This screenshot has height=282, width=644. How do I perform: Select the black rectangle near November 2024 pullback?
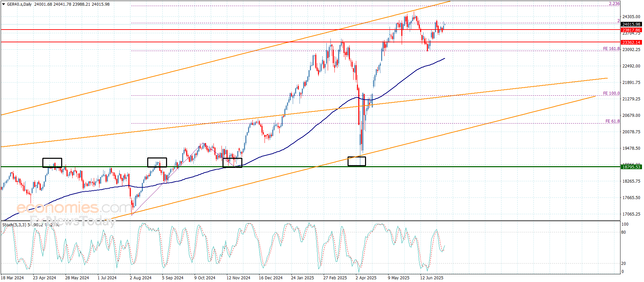(232, 162)
